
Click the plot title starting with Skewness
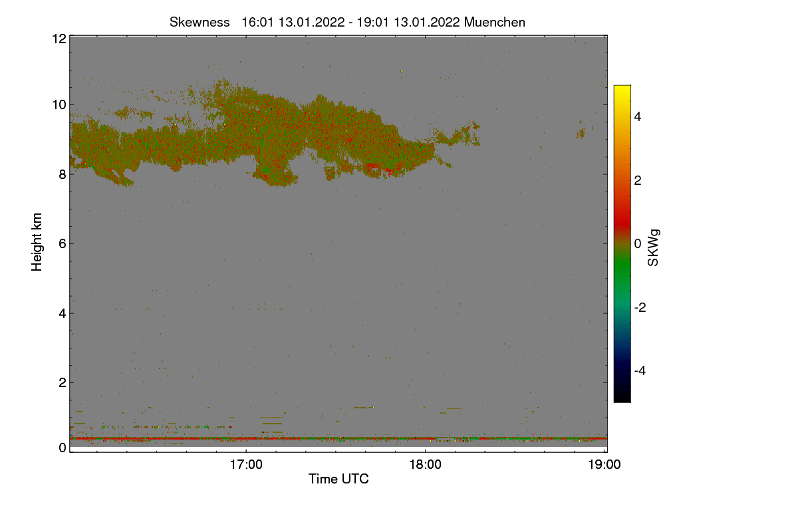347,22
